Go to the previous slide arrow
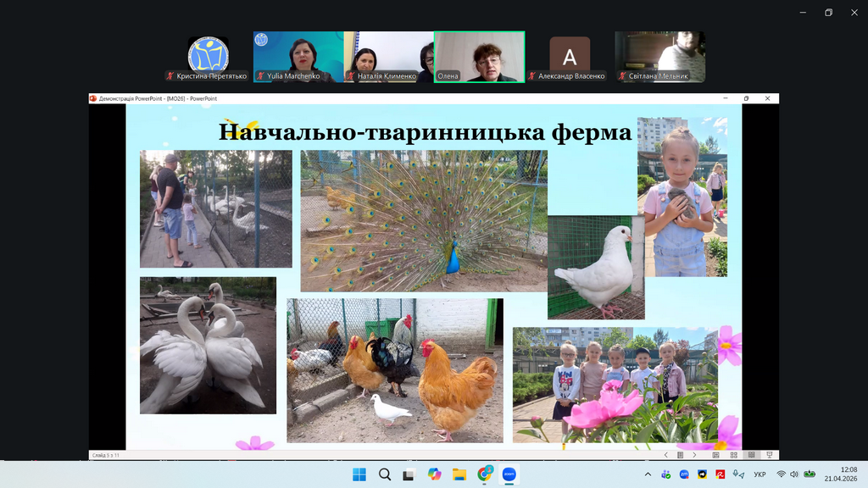The image size is (868, 488). 666,455
